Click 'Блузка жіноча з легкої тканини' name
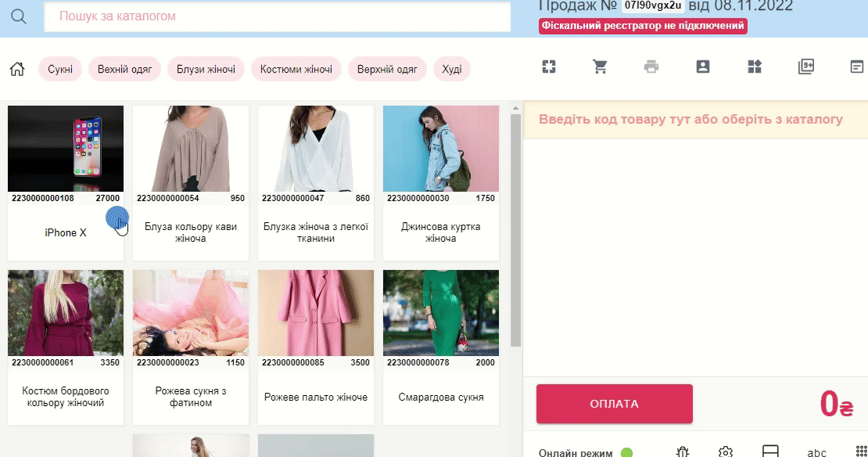Image resolution: width=868 pixels, height=457 pixels. tap(316, 232)
